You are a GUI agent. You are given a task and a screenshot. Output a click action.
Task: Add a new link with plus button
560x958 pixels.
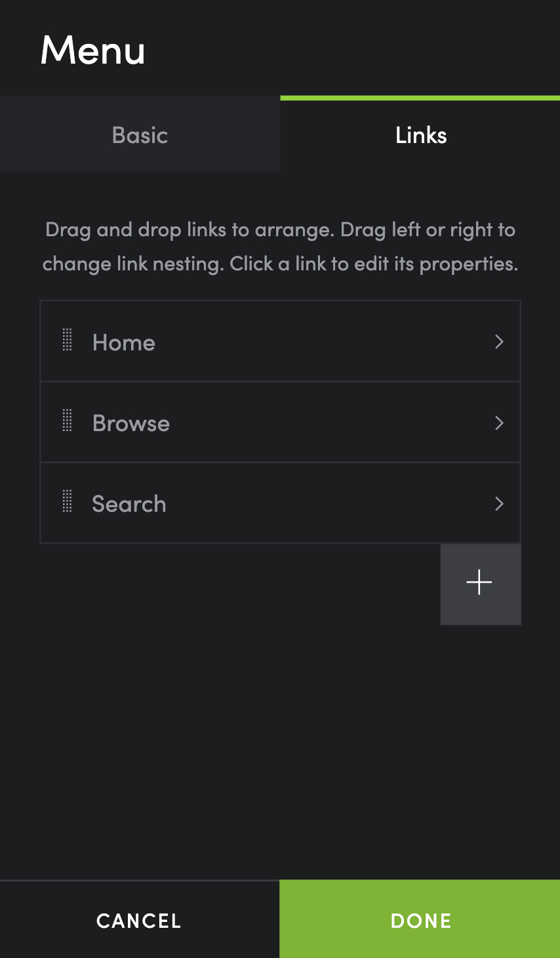pos(481,583)
